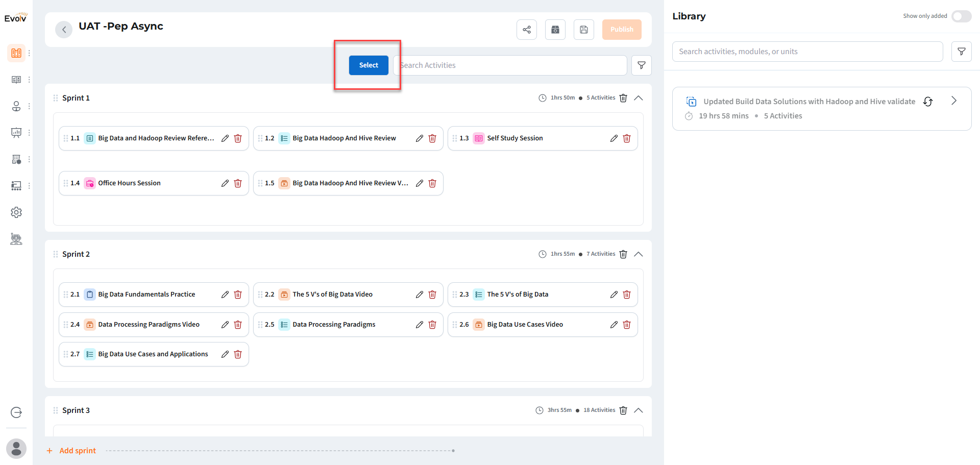Open the user profile avatar
The height and width of the screenshot is (465, 980).
click(x=16, y=449)
